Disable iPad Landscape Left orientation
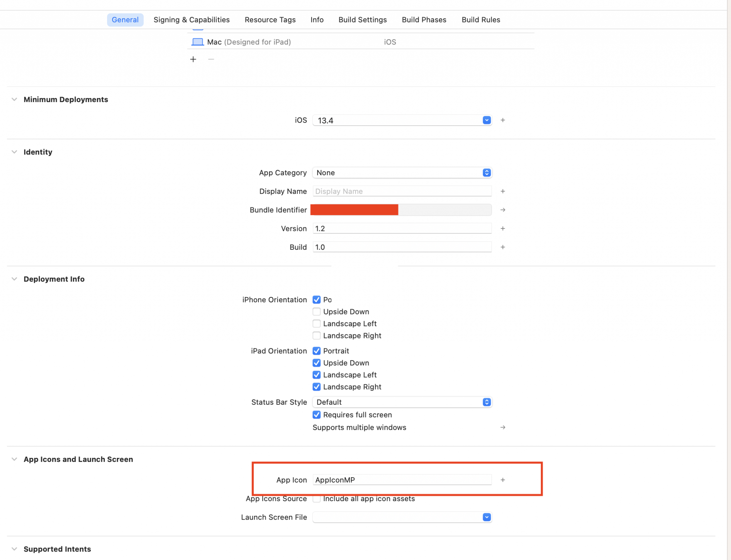 click(x=316, y=375)
